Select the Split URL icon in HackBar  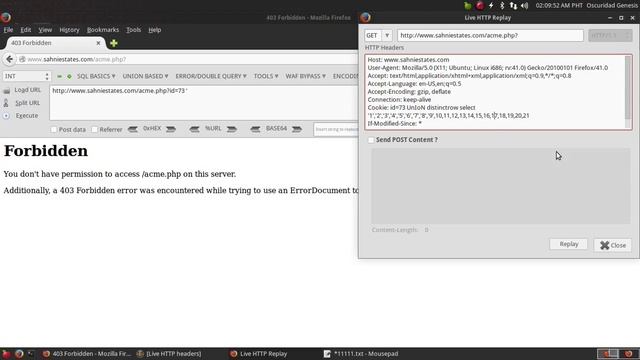click(6, 103)
